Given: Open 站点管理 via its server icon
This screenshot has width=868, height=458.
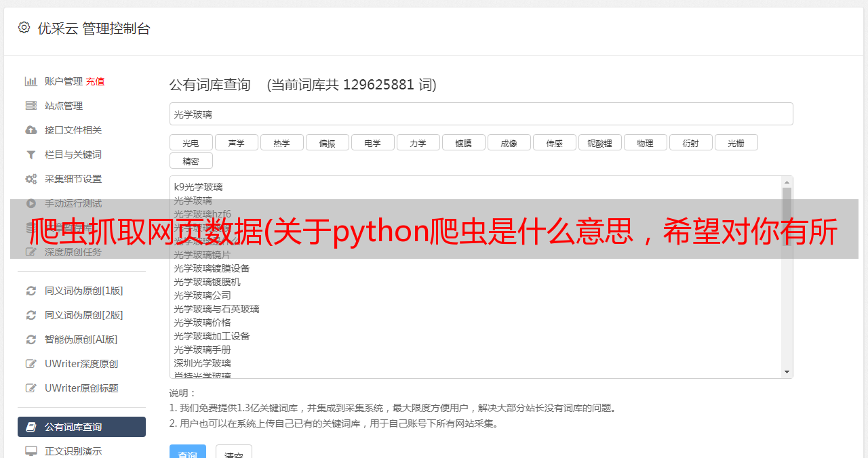Looking at the screenshot, I should point(31,106).
